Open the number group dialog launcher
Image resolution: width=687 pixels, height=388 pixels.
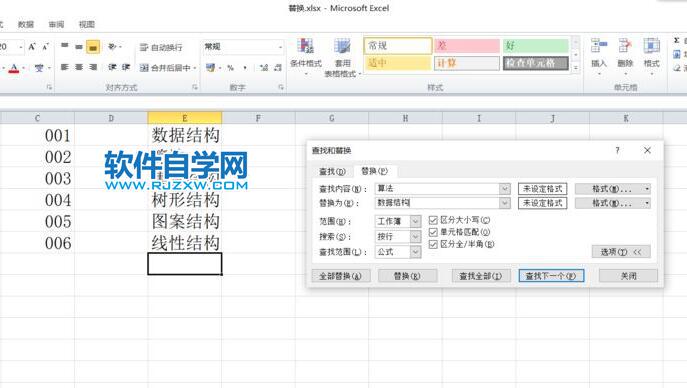click(280, 88)
